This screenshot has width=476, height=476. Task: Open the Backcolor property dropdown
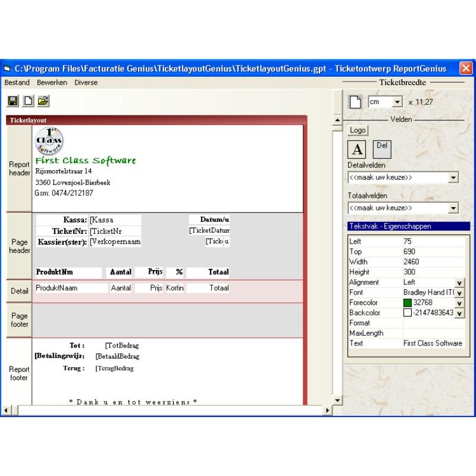coord(459,314)
